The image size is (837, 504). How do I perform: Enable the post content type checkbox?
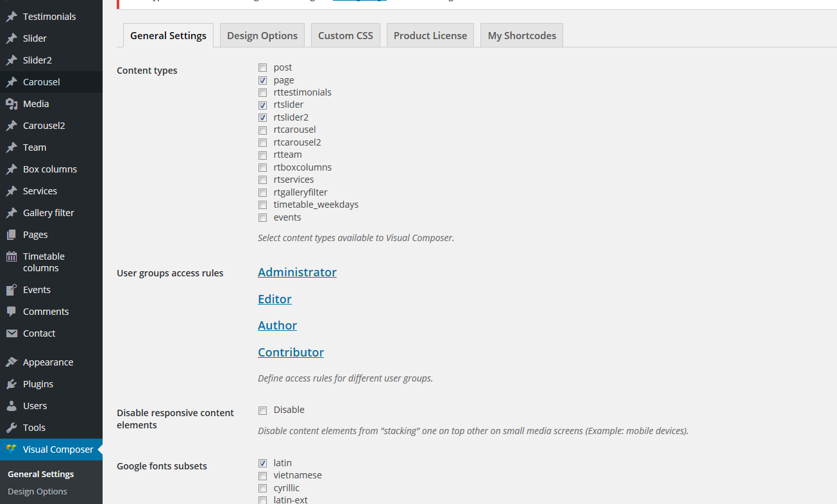click(x=262, y=67)
